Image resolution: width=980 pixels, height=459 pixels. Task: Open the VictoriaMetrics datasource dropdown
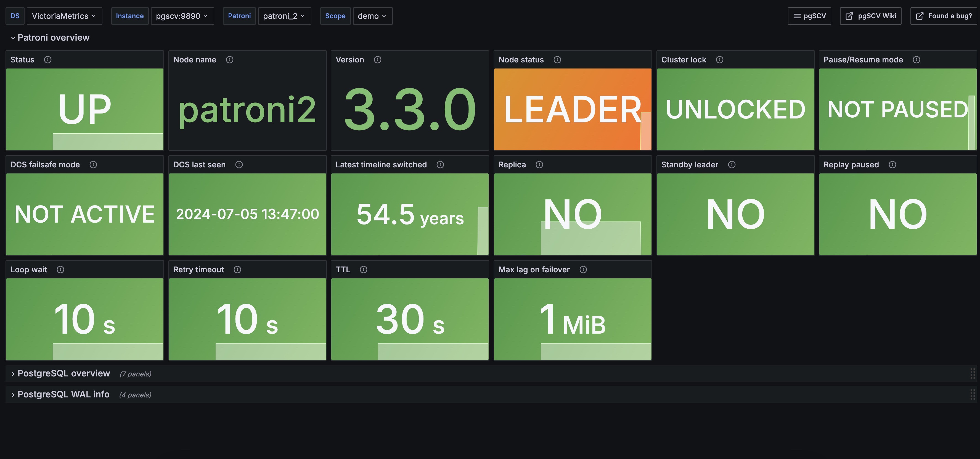64,16
